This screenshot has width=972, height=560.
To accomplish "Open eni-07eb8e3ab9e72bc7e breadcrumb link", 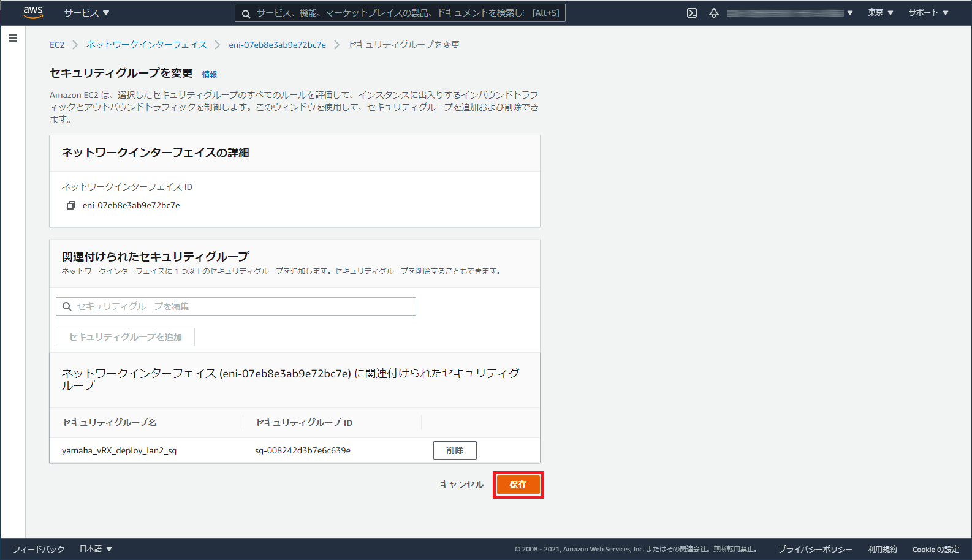I will point(277,45).
